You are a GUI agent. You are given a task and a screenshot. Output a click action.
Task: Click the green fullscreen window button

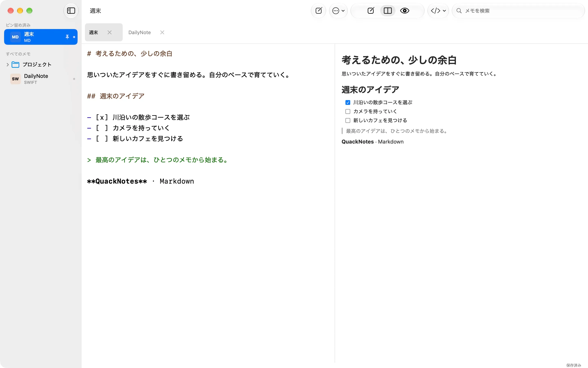pos(29,11)
